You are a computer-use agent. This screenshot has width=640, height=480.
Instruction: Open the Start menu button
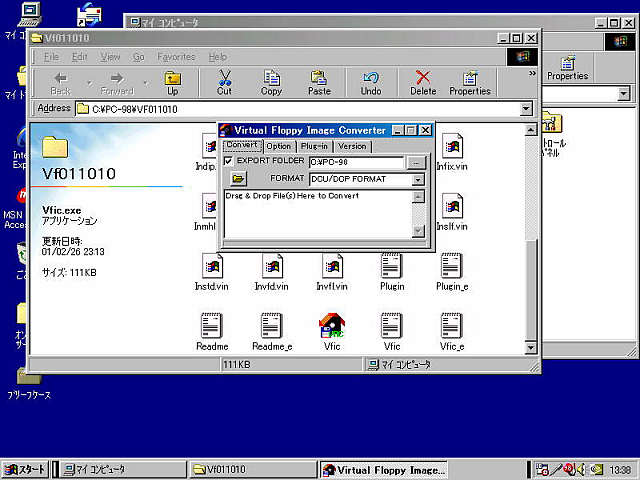[24, 470]
